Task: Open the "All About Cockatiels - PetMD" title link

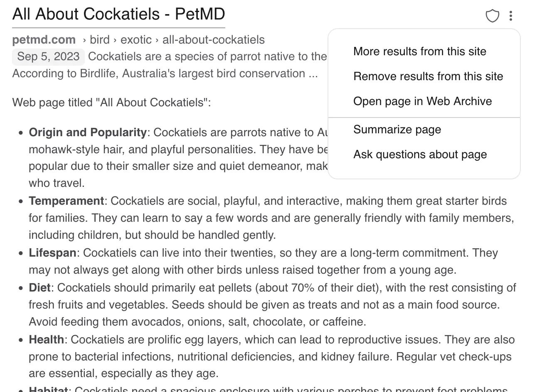Action: pyautogui.click(x=118, y=14)
